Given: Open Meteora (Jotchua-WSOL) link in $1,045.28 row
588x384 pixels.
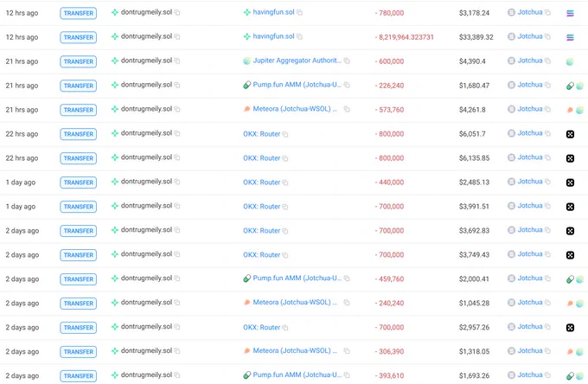Looking at the screenshot, I should (x=295, y=303).
